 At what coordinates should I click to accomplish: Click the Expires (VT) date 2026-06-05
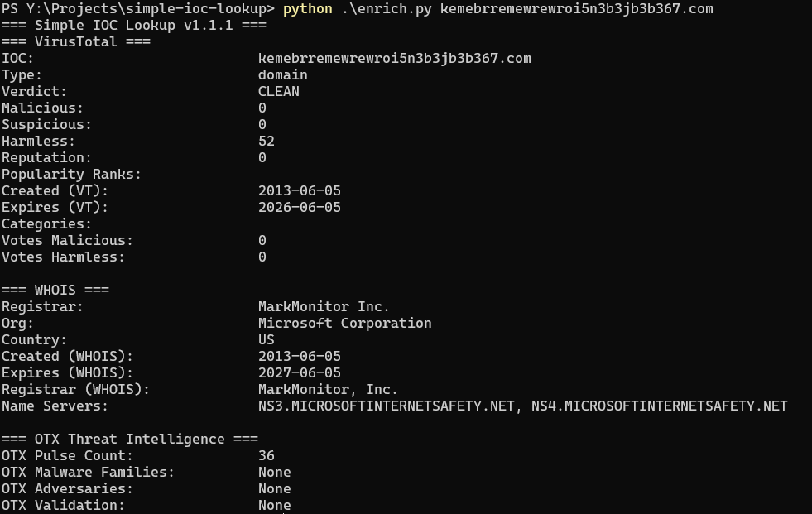click(300, 207)
